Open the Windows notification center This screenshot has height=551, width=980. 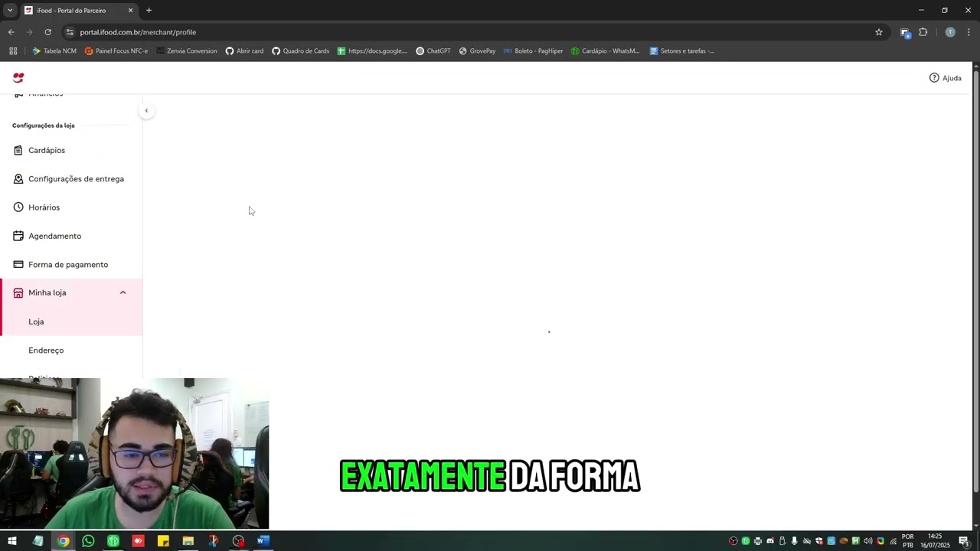click(x=964, y=541)
